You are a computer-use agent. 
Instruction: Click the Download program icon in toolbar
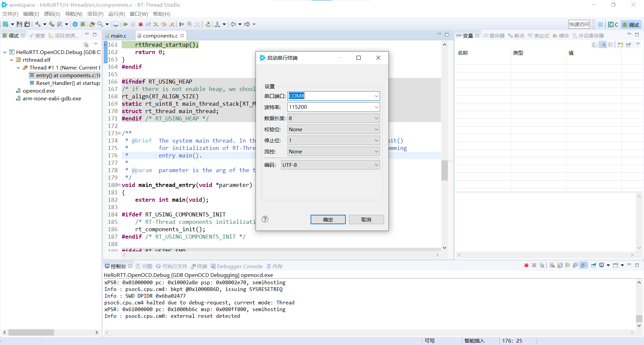(x=217, y=24)
